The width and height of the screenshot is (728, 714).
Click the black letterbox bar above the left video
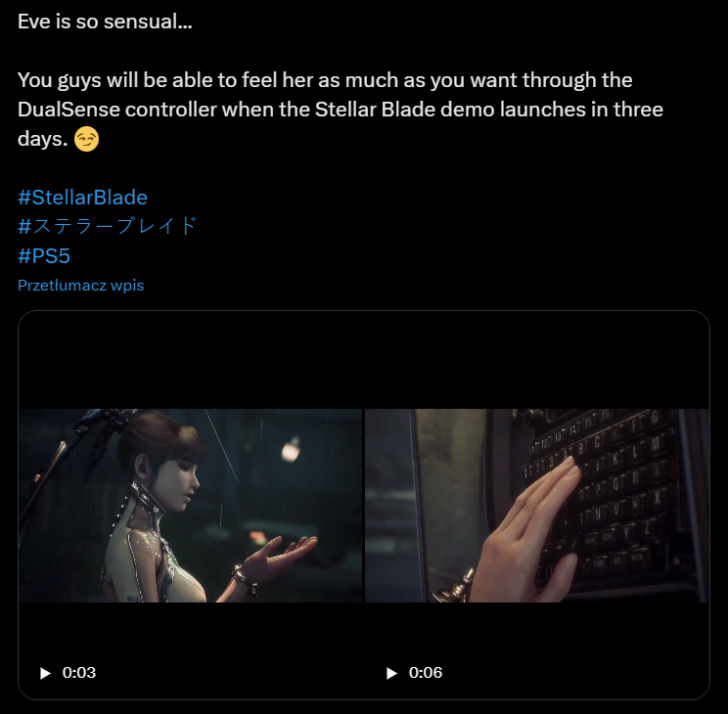(191, 360)
